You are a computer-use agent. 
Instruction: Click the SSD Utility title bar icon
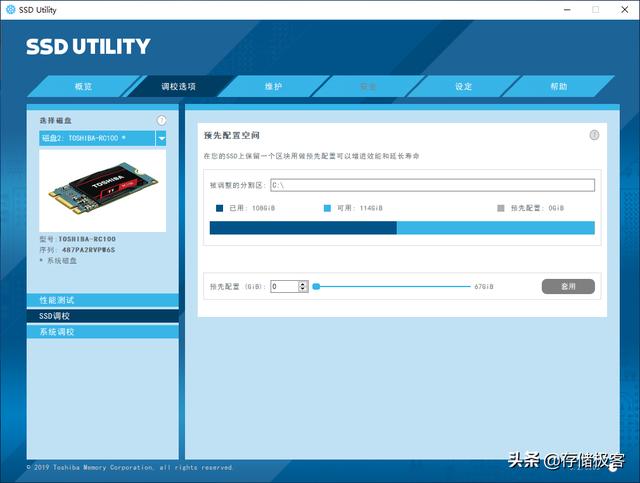tap(11, 9)
